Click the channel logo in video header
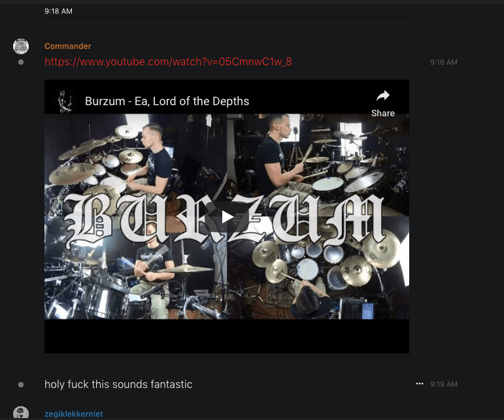 click(64, 101)
